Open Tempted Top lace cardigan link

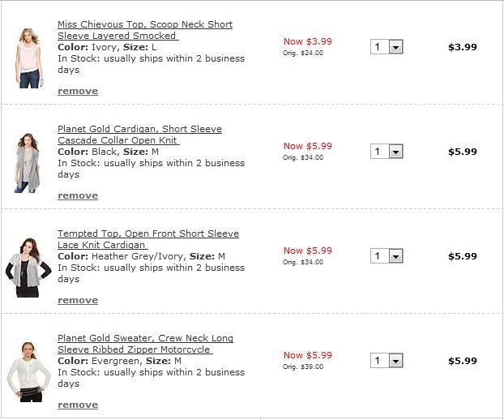coord(147,234)
